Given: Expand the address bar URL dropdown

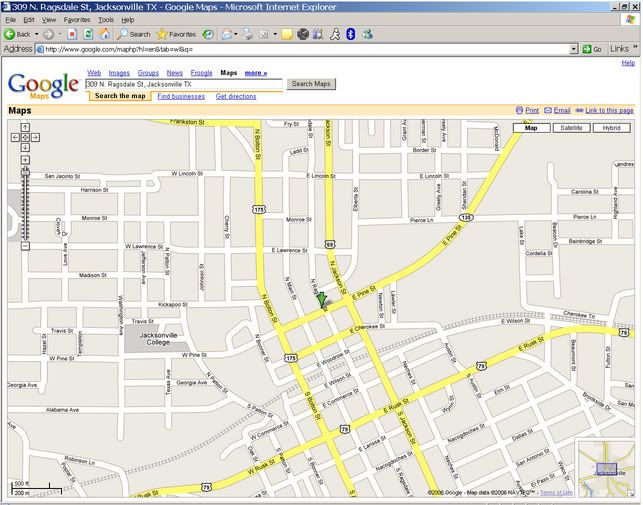Looking at the screenshot, I should pos(574,49).
